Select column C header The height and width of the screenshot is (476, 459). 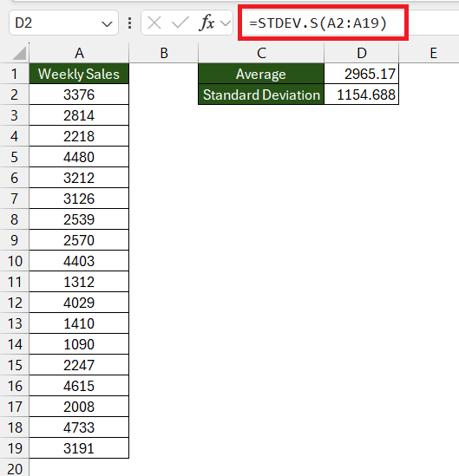(x=261, y=53)
